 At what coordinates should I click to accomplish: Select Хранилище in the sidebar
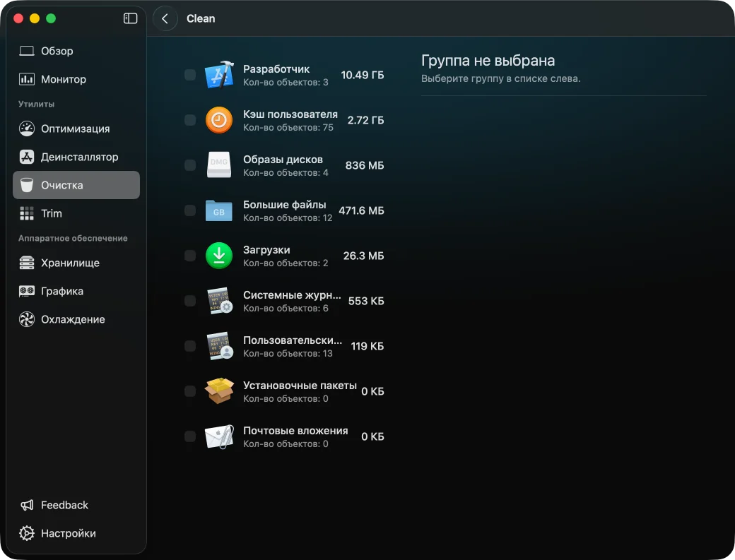coord(76,263)
